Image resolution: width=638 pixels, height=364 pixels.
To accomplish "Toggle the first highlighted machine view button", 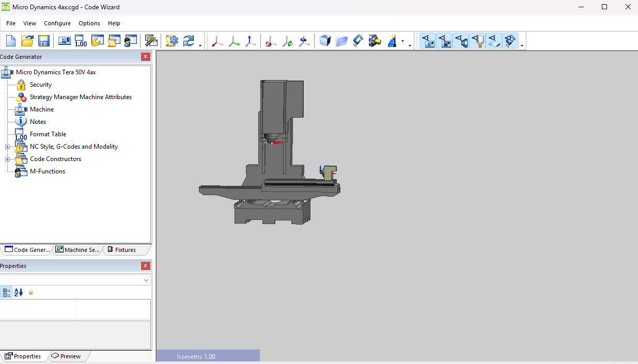I will coord(428,40).
